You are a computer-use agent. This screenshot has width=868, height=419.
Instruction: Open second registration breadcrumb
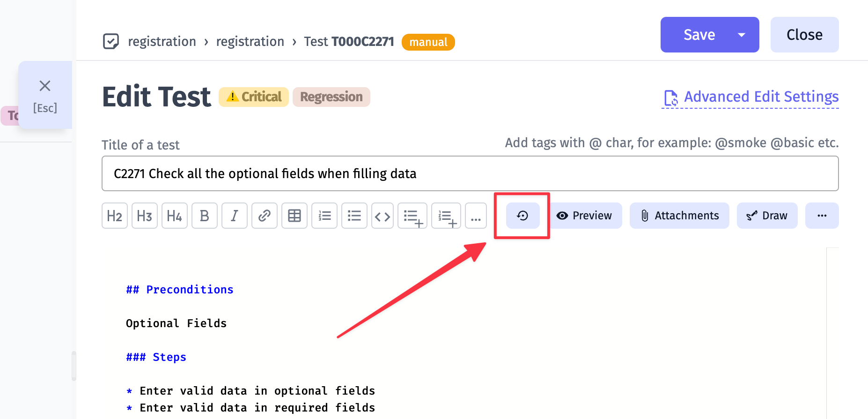250,42
